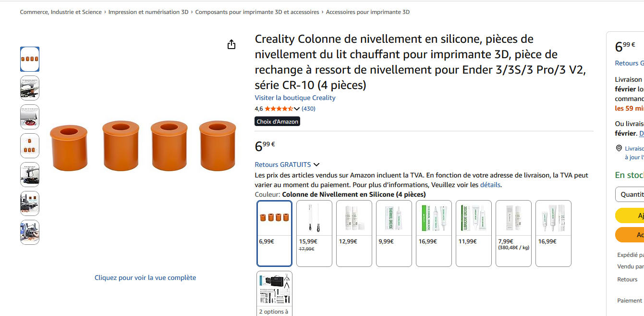Click the share icon above product image
The width and height of the screenshot is (644, 316).
(x=231, y=45)
